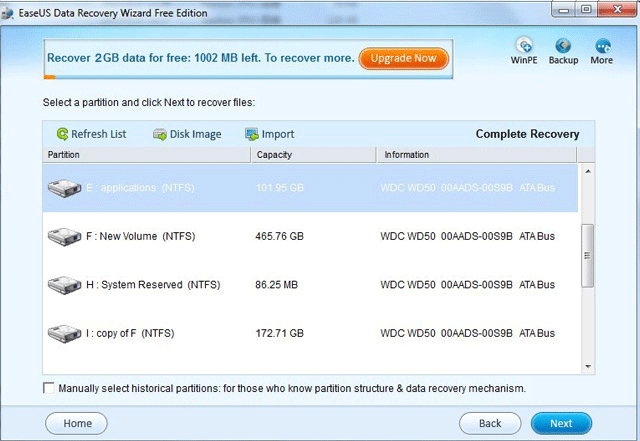Go Back to the previous step
640x441 pixels.
coord(489,423)
